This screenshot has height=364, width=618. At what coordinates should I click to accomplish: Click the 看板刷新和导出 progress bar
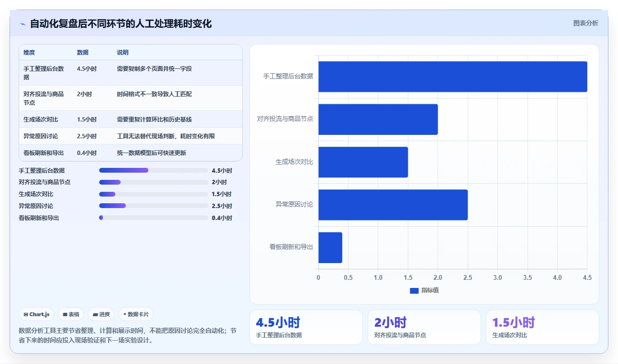tap(154, 218)
